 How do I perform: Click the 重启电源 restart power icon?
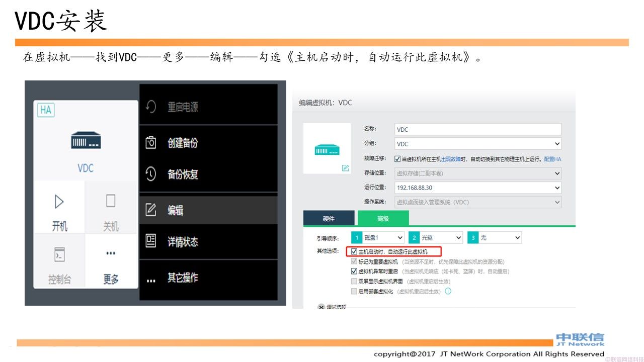151,107
